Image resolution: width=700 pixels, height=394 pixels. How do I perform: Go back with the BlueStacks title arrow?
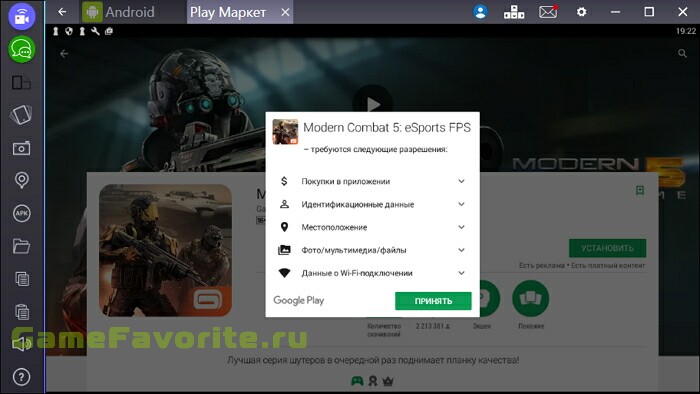point(62,12)
